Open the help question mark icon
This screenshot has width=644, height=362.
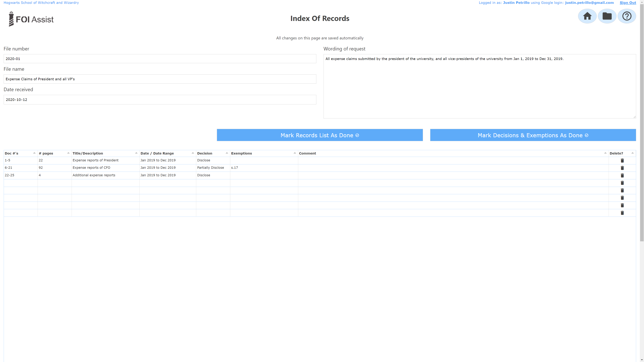click(x=627, y=16)
